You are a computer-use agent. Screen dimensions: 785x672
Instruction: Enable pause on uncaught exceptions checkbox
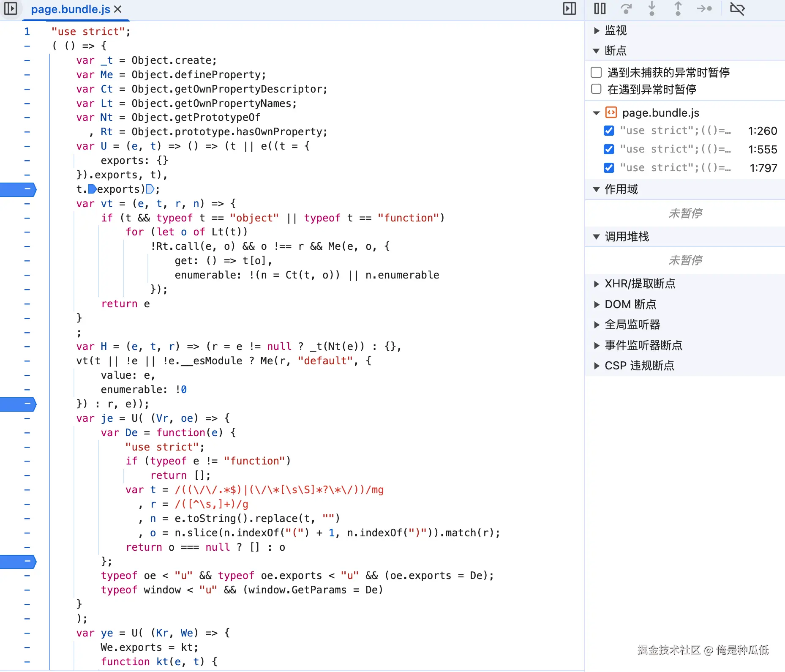[x=596, y=72]
